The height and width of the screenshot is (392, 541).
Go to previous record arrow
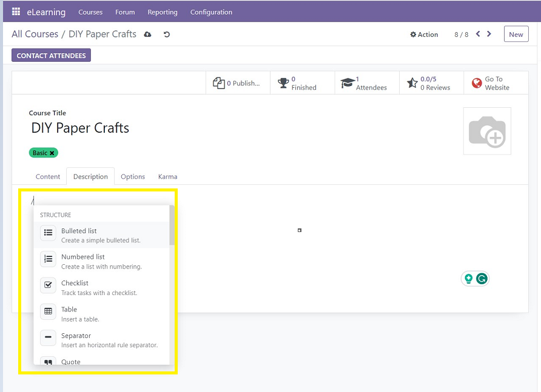[x=478, y=34]
